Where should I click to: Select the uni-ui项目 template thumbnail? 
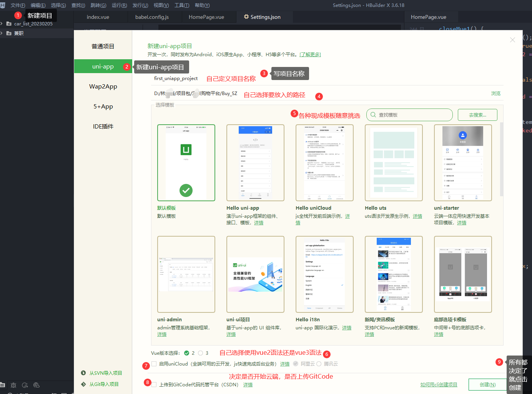pos(255,274)
